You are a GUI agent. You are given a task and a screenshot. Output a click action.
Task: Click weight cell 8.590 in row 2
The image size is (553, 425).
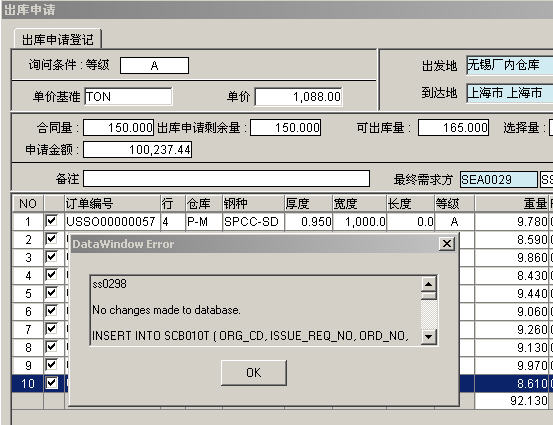coord(512,239)
